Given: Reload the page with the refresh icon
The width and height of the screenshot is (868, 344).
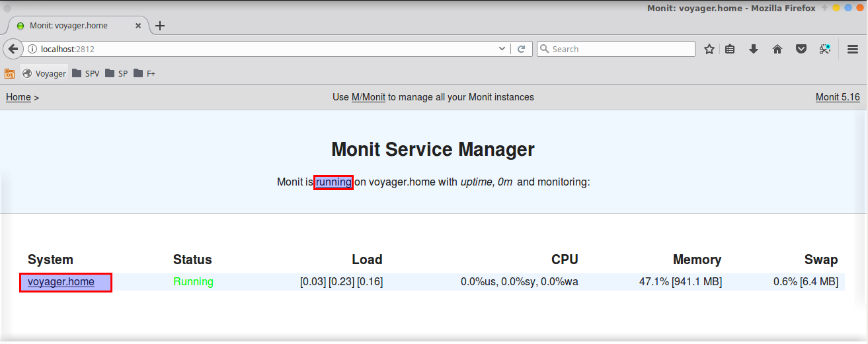Looking at the screenshot, I should (x=521, y=49).
